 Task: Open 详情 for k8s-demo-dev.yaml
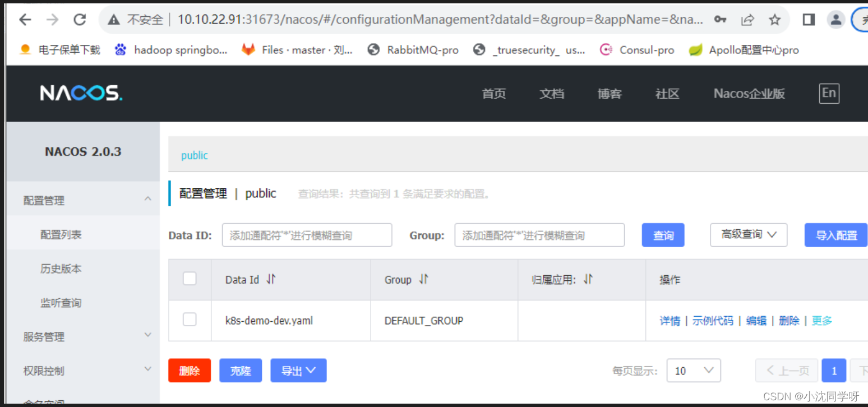tap(670, 320)
